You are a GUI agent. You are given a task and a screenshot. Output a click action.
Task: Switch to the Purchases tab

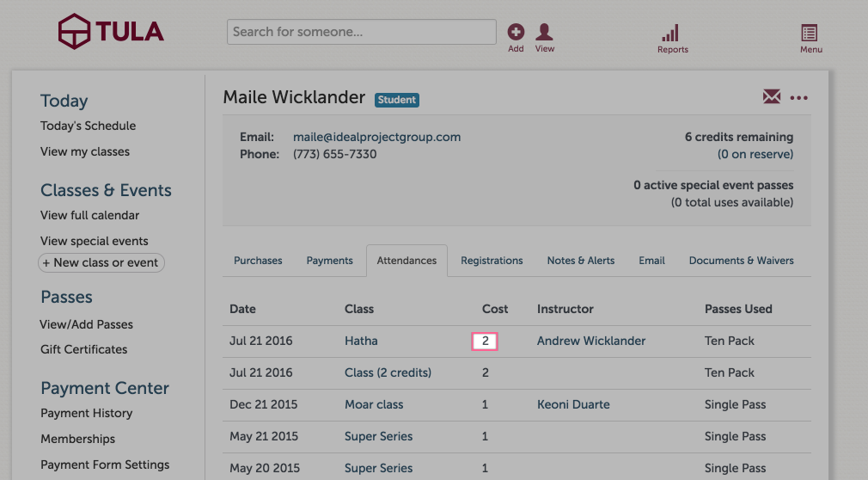[x=258, y=261]
